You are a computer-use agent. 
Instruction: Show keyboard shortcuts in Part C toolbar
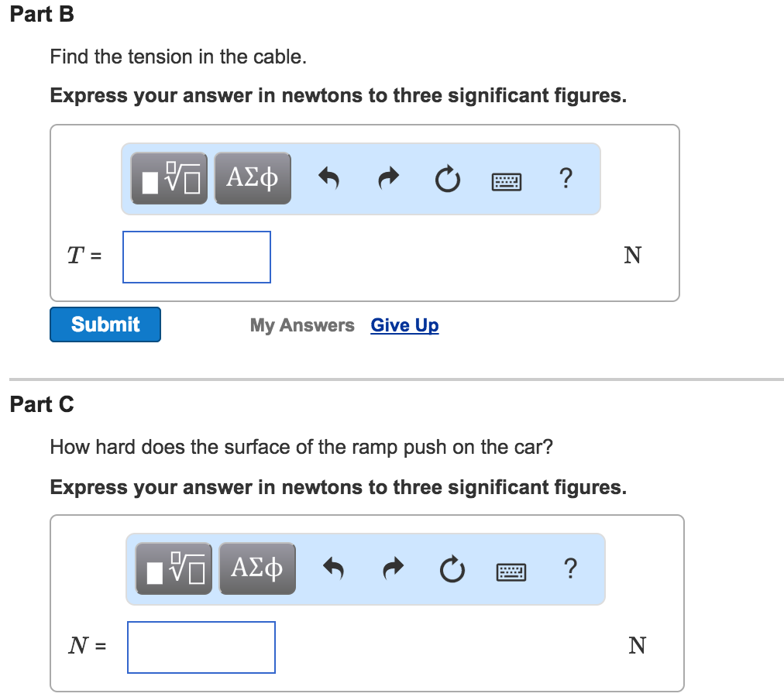511,572
